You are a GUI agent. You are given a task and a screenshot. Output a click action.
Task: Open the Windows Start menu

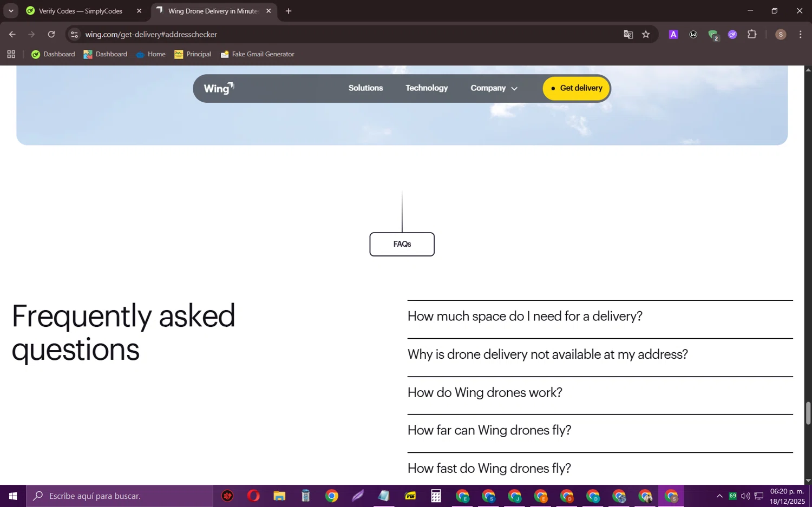13,496
